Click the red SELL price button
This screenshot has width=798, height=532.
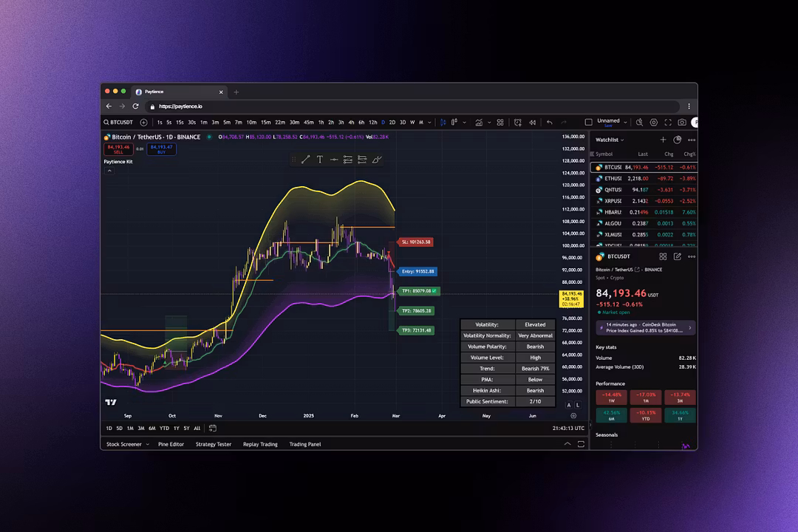(118, 149)
